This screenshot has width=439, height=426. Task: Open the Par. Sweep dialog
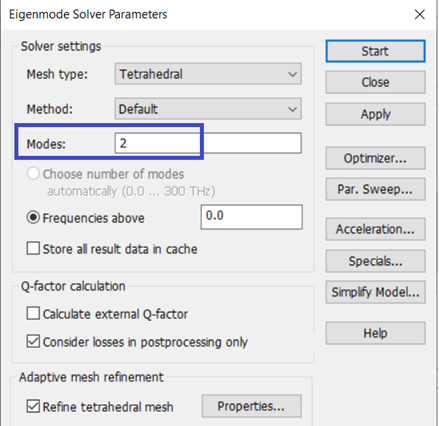pyautogui.click(x=375, y=189)
